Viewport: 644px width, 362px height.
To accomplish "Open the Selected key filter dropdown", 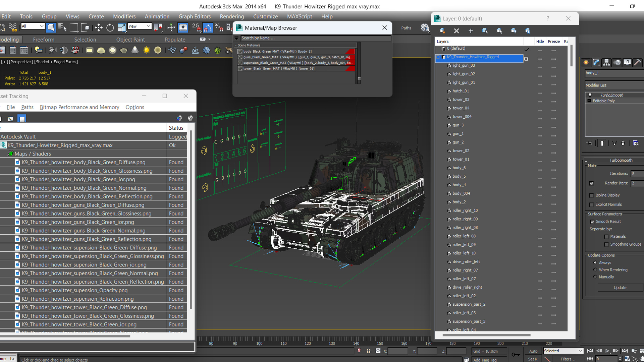I will (563, 351).
